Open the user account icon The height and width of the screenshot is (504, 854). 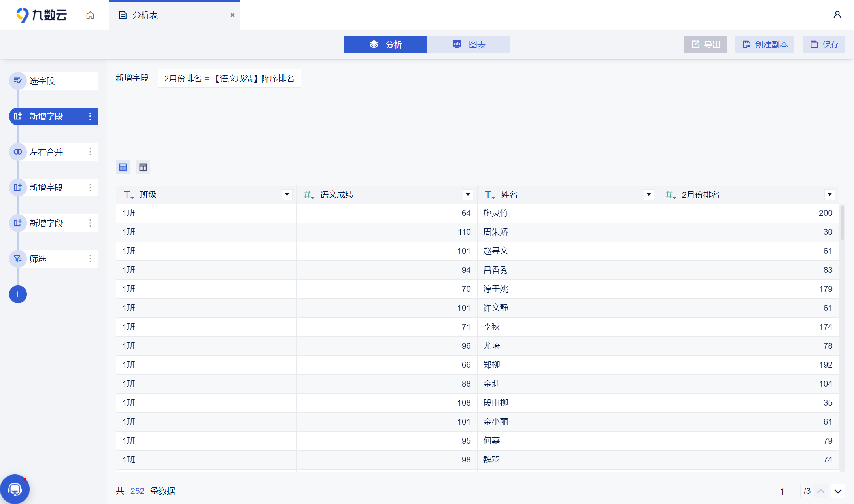click(837, 15)
